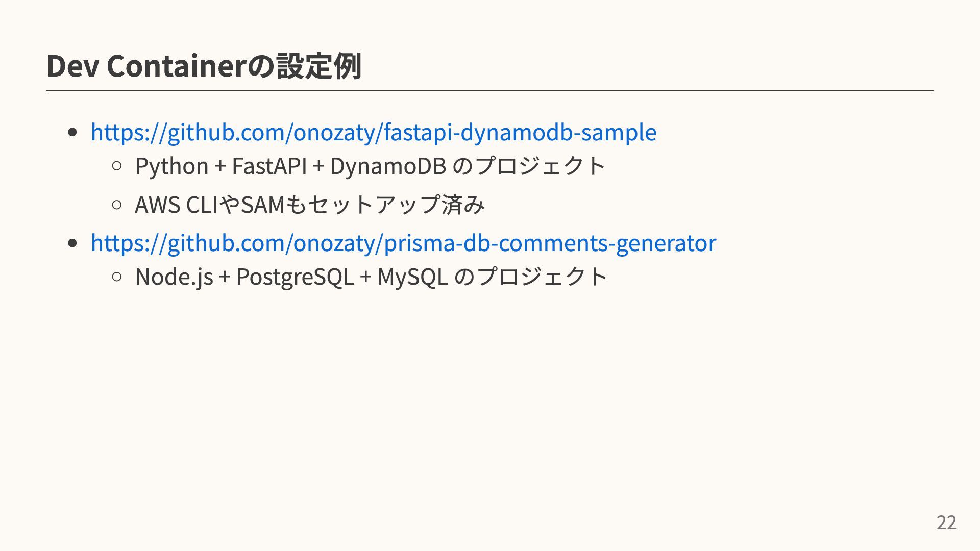Viewport: 980px width, 551px height.
Task: Click the horizontal rule under the title
Action: pyautogui.click(x=490, y=91)
